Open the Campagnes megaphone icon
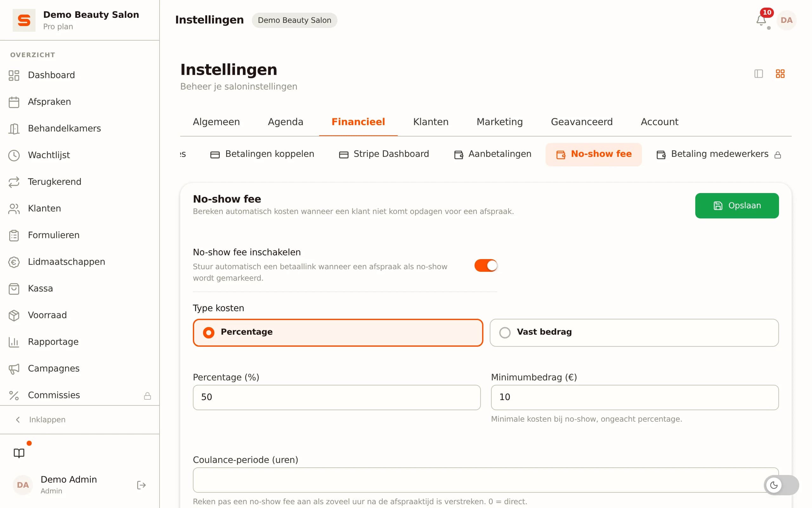This screenshot has width=812, height=508. coord(14,369)
